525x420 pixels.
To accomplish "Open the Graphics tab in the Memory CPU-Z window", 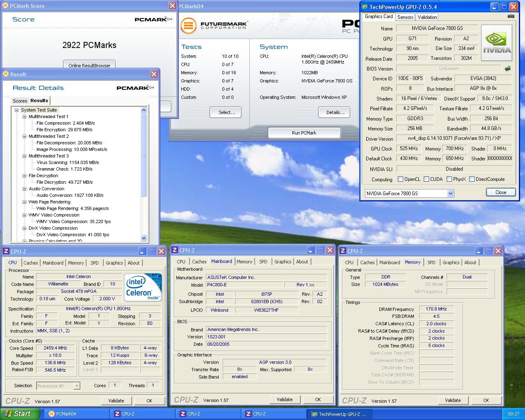I will pyautogui.click(x=451, y=262).
